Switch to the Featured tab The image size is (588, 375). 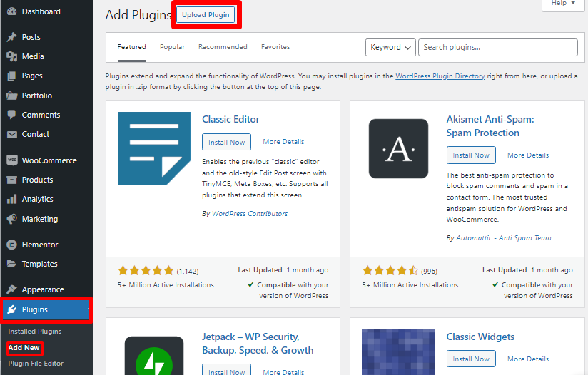(x=131, y=47)
